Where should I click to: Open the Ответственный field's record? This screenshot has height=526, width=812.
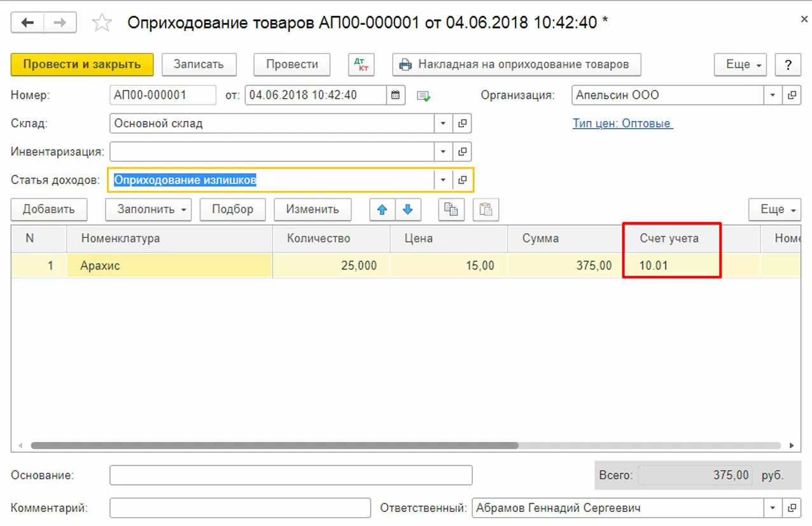792,508
